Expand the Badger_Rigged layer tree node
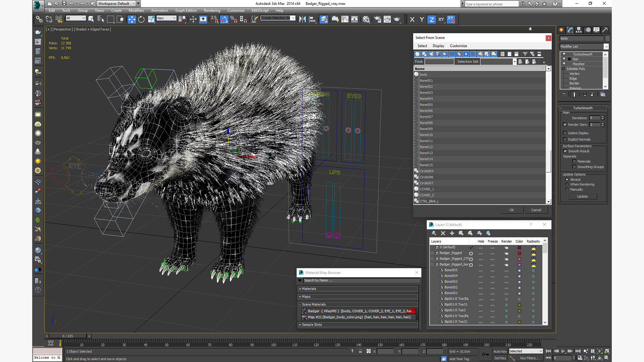Viewport: 644px width, 362px height. click(x=432, y=253)
